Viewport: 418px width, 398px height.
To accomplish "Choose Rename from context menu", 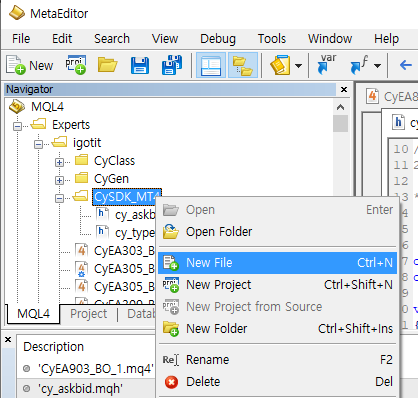I will (277, 360).
